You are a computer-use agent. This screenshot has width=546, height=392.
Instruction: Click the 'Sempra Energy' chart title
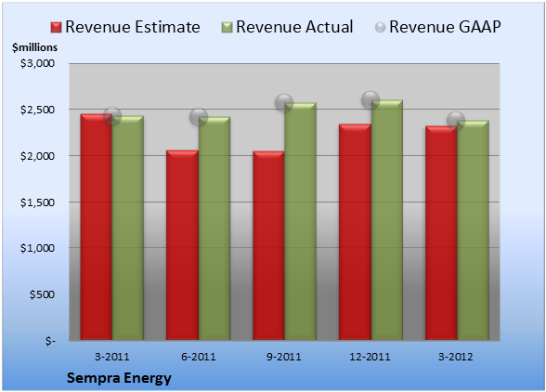coord(119,378)
